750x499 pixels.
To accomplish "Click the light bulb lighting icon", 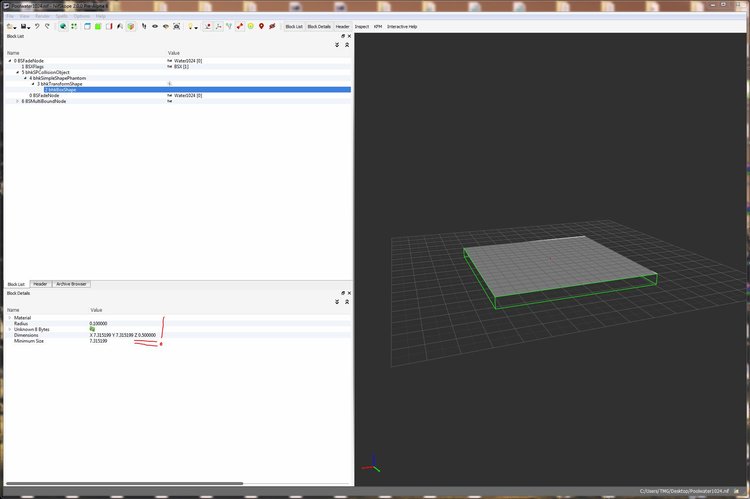I will point(190,26).
